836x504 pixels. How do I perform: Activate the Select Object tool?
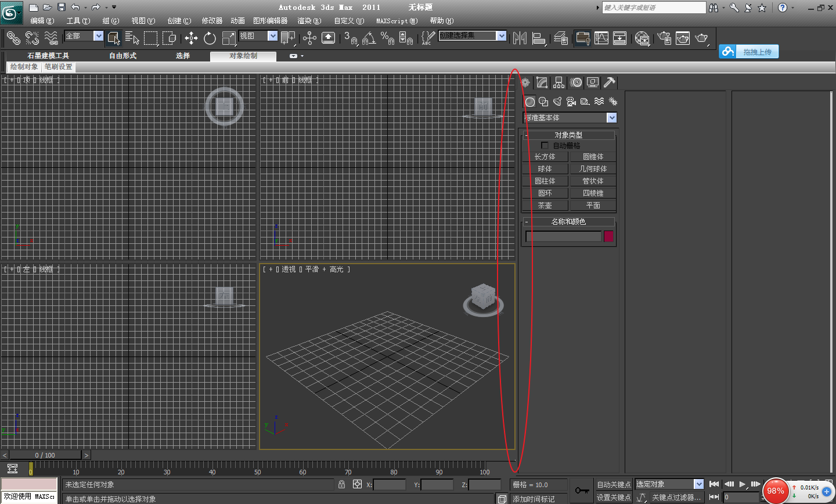(x=114, y=38)
